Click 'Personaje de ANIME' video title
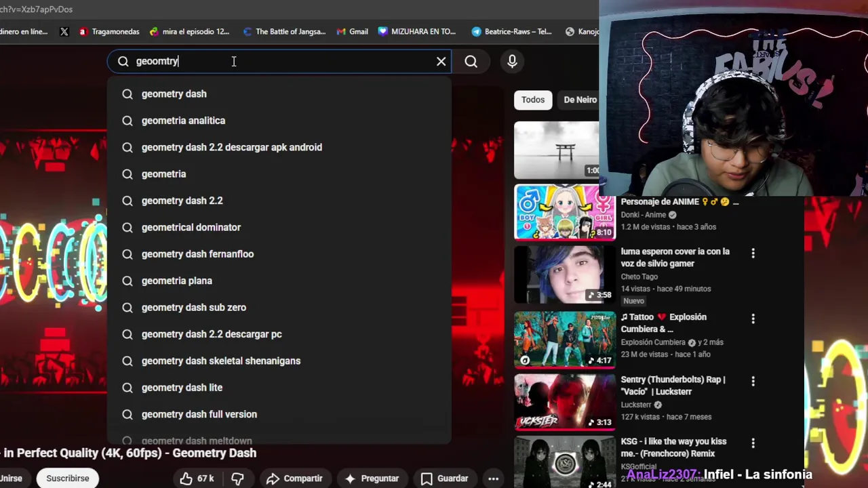Screen dimensions: 868x488 pos(679,202)
